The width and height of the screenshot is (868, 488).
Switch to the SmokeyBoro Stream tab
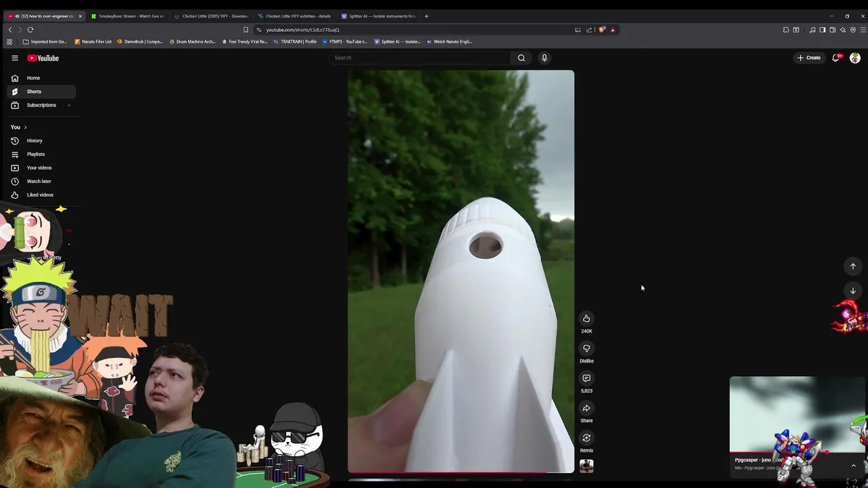(x=128, y=16)
